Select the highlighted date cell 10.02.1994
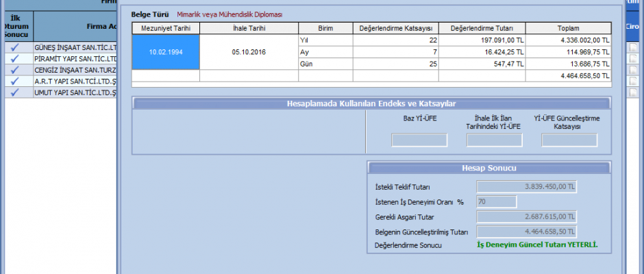This screenshot has height=274, width=644. 166,52
